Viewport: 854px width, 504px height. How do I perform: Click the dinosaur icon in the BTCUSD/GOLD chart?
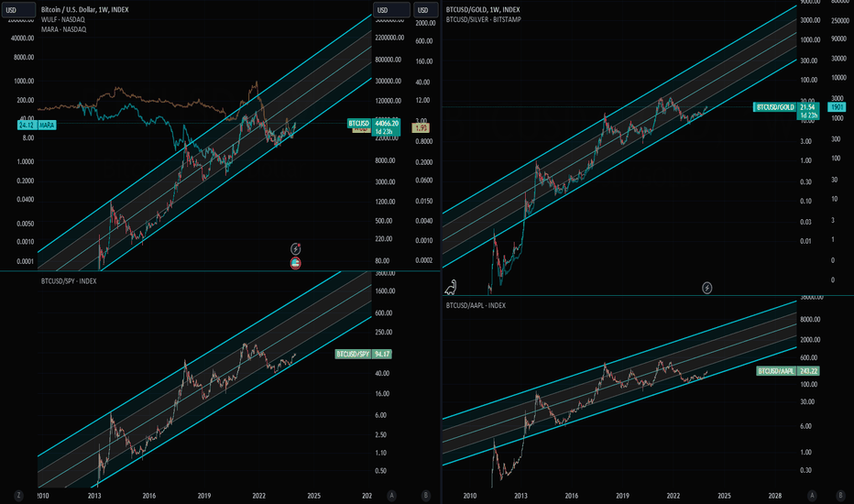451,287
